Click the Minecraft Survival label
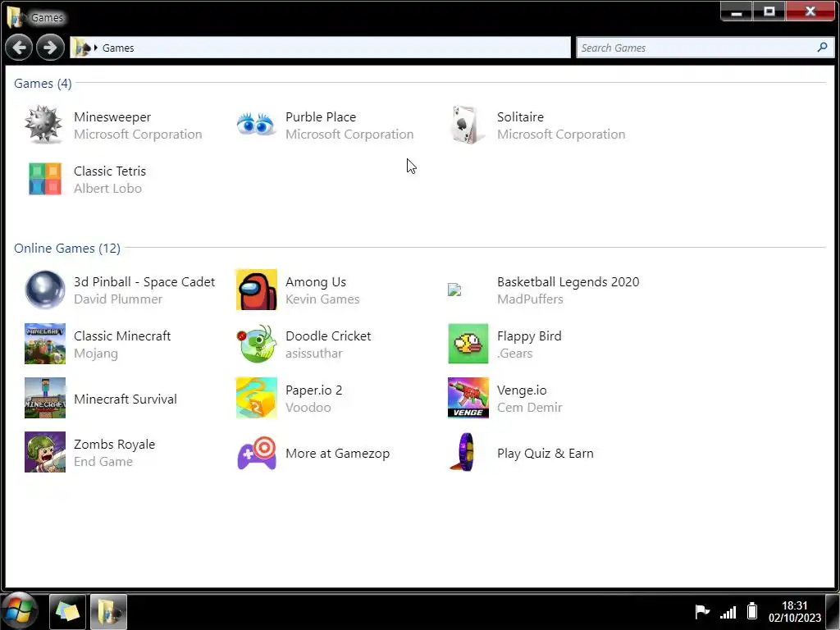Viewport: 840px width, 630px height. click(126, 399)
